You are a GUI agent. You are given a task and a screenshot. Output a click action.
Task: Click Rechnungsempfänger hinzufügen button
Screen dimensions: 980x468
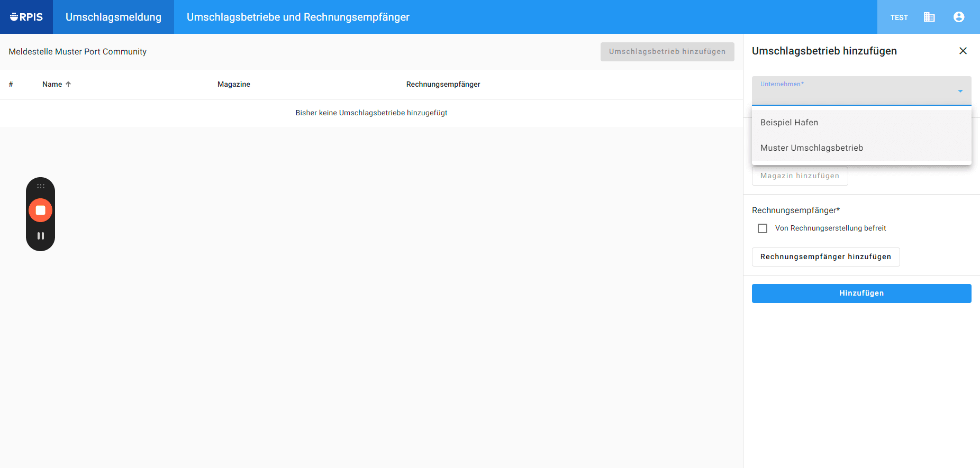(825, 257)
